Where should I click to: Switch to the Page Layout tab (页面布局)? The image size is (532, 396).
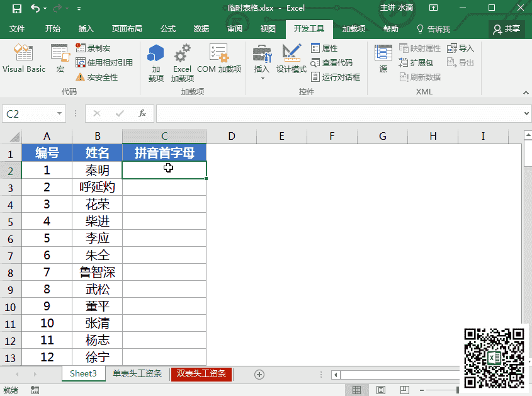pyautogui.click(x=127, y=29)
